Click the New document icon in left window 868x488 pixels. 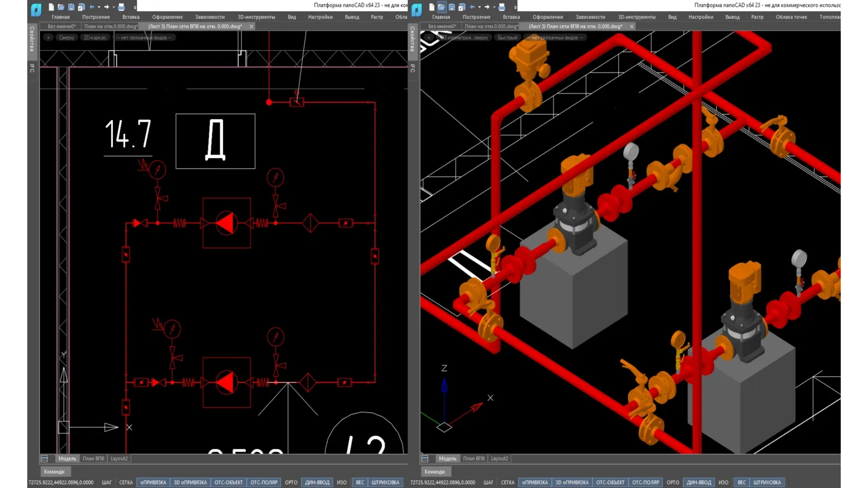point(51,7)
